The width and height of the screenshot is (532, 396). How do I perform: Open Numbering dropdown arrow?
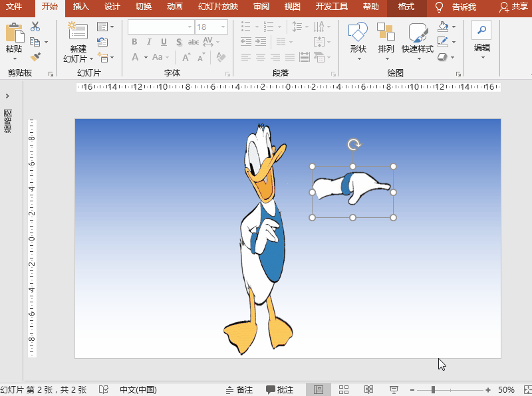click(279, 27)
